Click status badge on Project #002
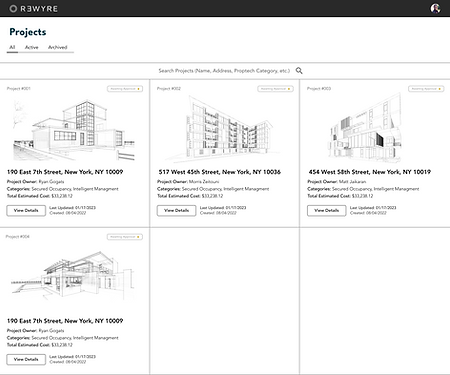The image size is (450, 375). (275, 89)
